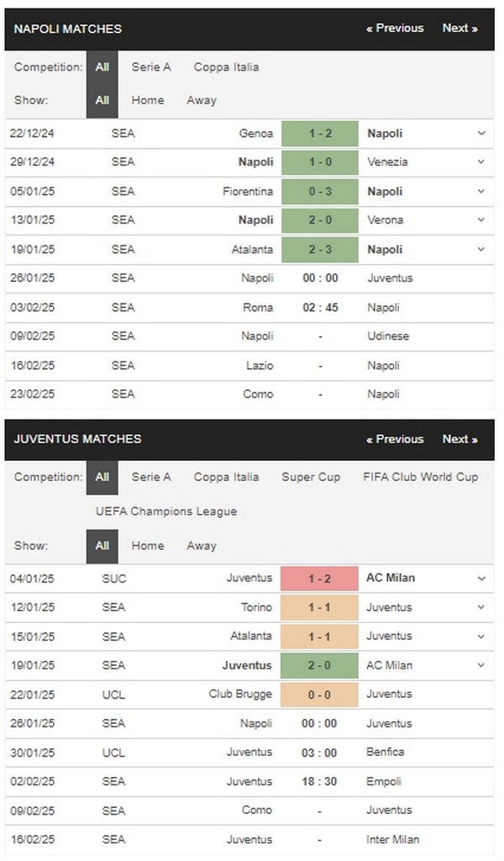Image resolution: width=504 pixels, height=861 pixels.
Task: Show only Home matches for Napoli
Action: pyautogui.click(x=148, y=100)
